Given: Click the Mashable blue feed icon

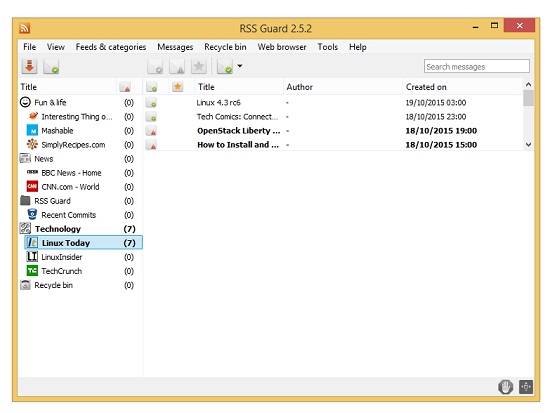Looking at the screenshot, I should pos(32,130).
